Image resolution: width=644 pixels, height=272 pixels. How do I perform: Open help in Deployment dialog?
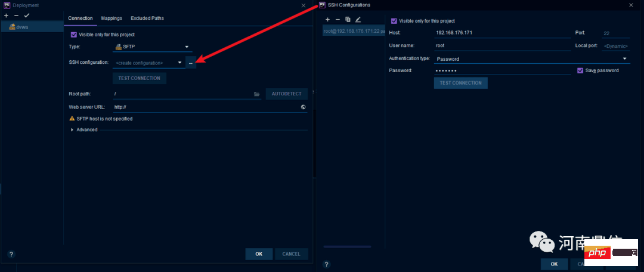click(x=11, y=254)
